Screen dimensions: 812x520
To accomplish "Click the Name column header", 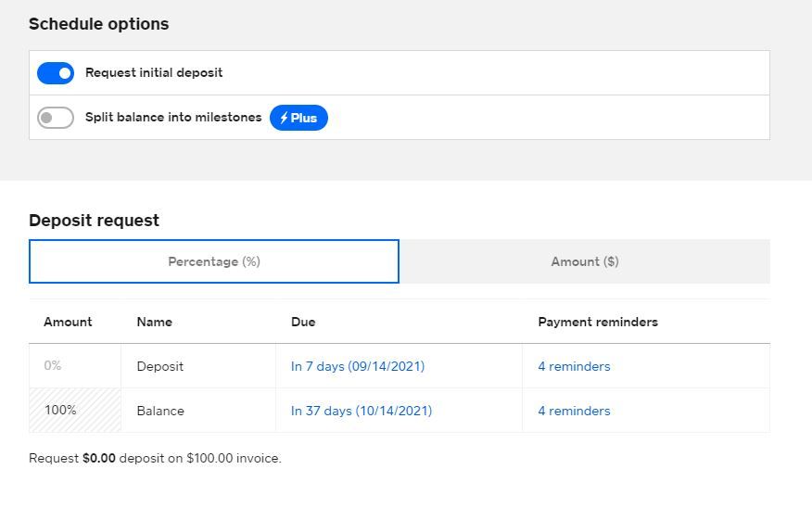I will click(154, 322).
